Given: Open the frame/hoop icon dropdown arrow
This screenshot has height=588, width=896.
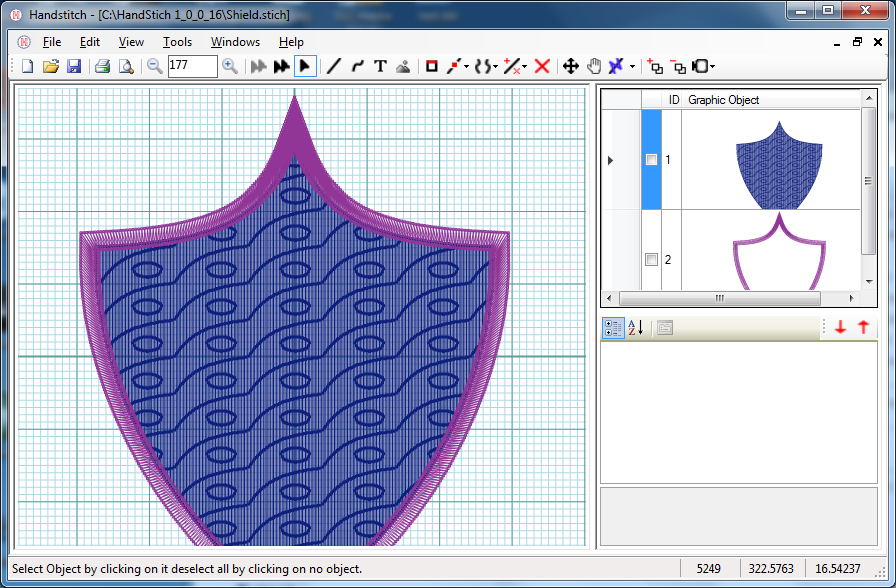Looking at the screenshot, I should coord(712,67).
